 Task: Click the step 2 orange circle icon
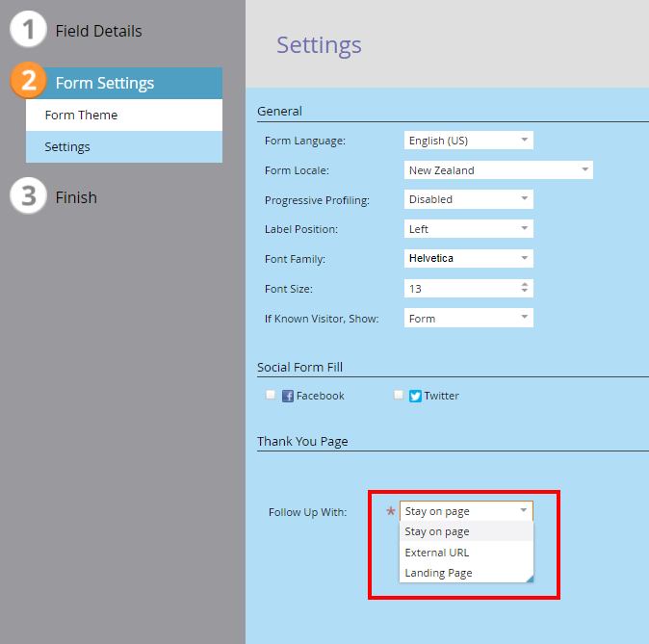tap(28, 83)
